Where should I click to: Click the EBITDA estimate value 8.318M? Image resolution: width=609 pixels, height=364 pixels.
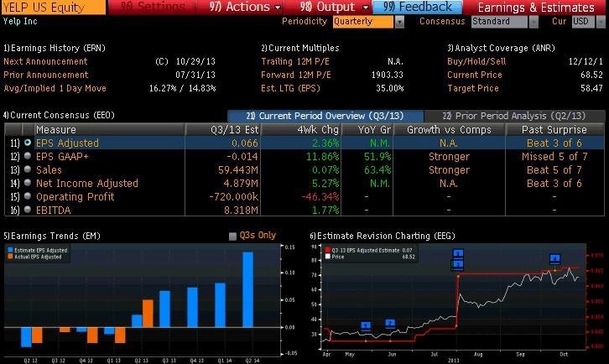[x=242, y=211]
